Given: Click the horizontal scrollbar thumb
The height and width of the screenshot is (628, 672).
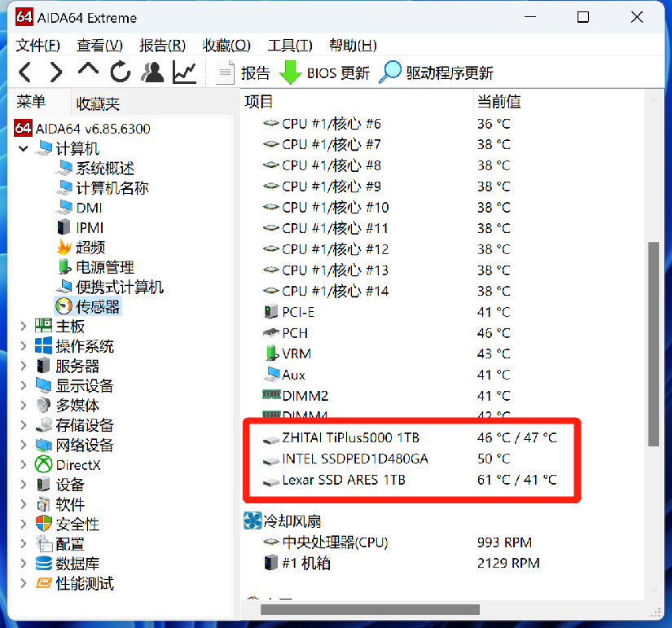Looking at the screenshot, I should [x=370, y=609].
